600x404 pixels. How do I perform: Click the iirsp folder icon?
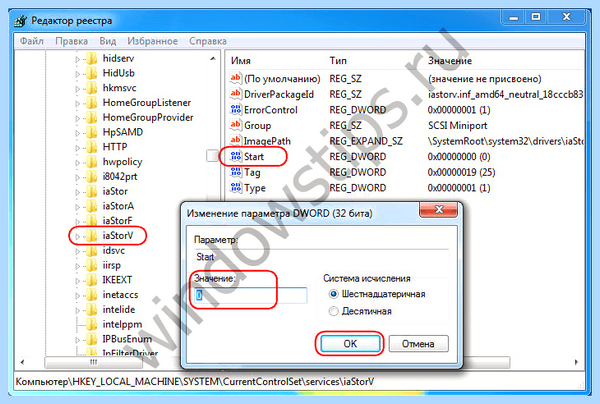click(91, 266)
